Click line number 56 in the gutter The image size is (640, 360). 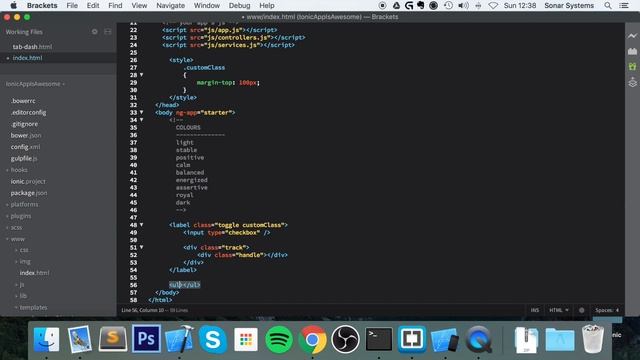[x=133, y=285]
